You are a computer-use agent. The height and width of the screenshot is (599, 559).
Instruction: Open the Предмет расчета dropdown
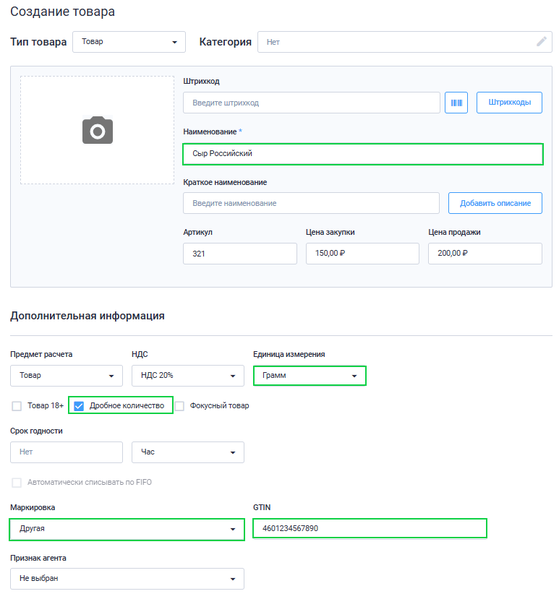[x=66, y=376]
